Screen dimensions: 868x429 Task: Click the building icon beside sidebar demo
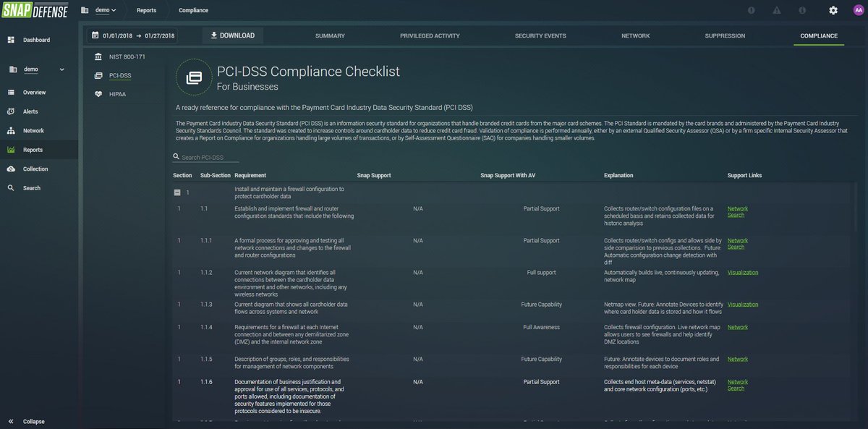13,69
